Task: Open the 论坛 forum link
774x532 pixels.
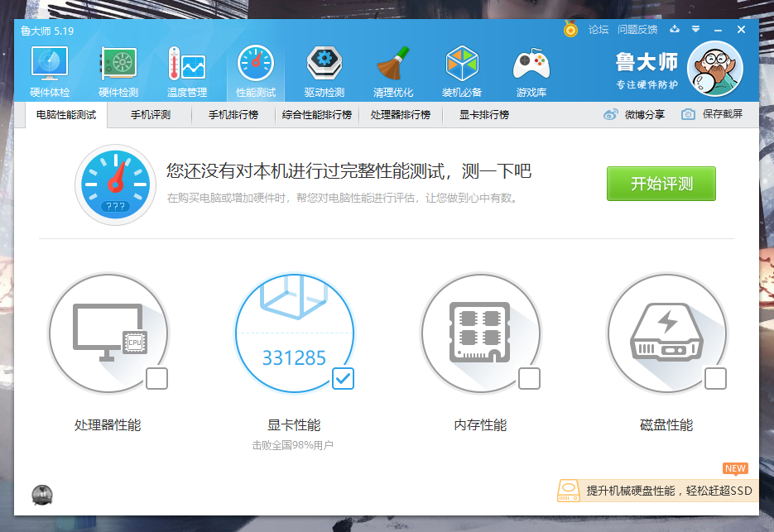Action: 599,30
